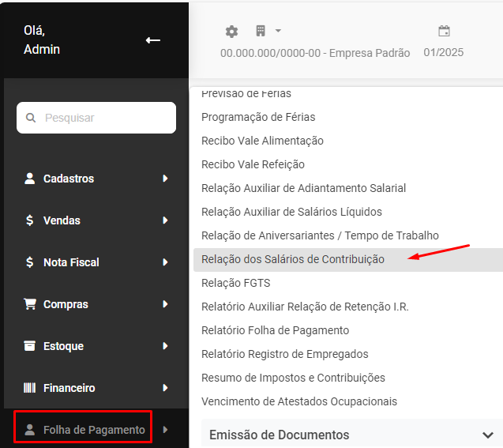Open Relatório Folha de Pagamento
The image size is (503, 448).
click(x=275, y=330)
